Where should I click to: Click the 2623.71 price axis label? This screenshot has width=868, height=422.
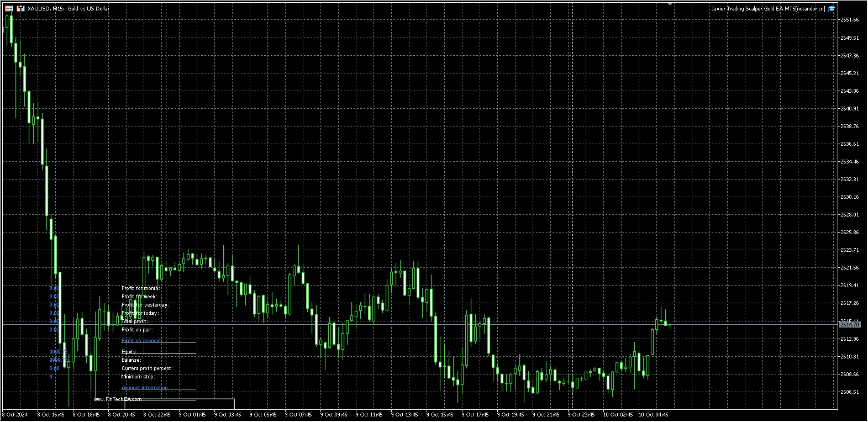(849, 250)
